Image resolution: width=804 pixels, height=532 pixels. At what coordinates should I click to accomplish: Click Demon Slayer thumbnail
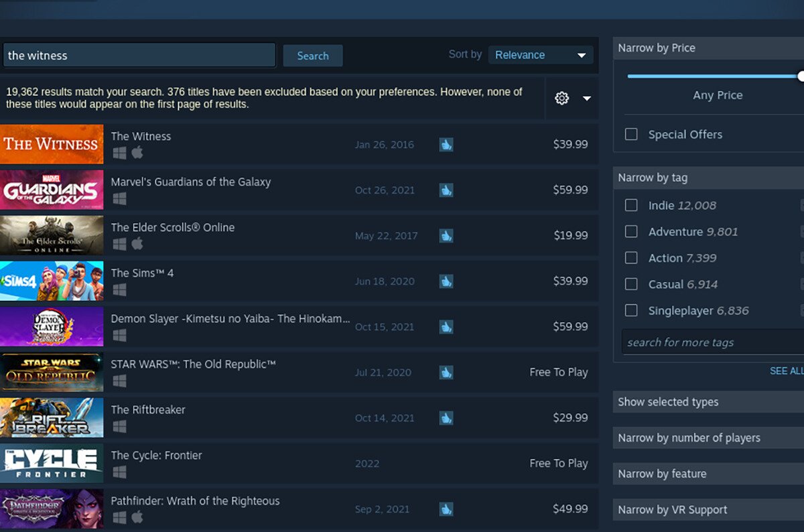pyautogui.click(x=52, y=326)
